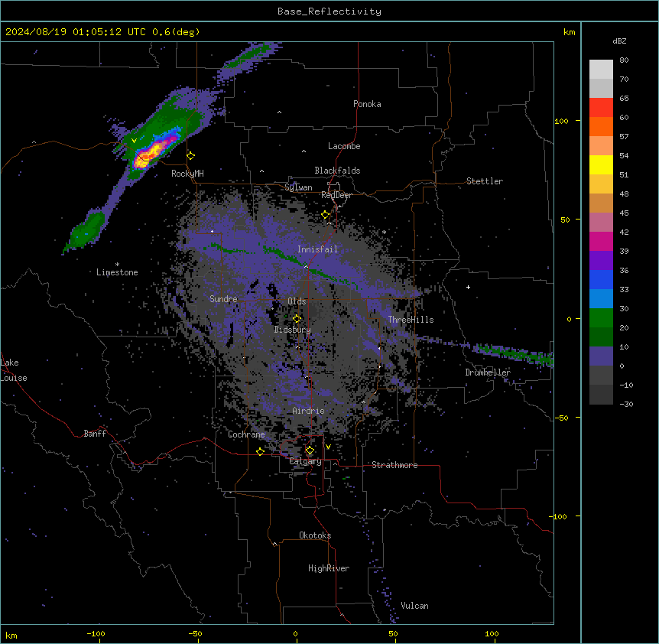659x644 pixels.
Task: Click the -50 tick on the bottom axis
Action: click(x=196, y=633)
